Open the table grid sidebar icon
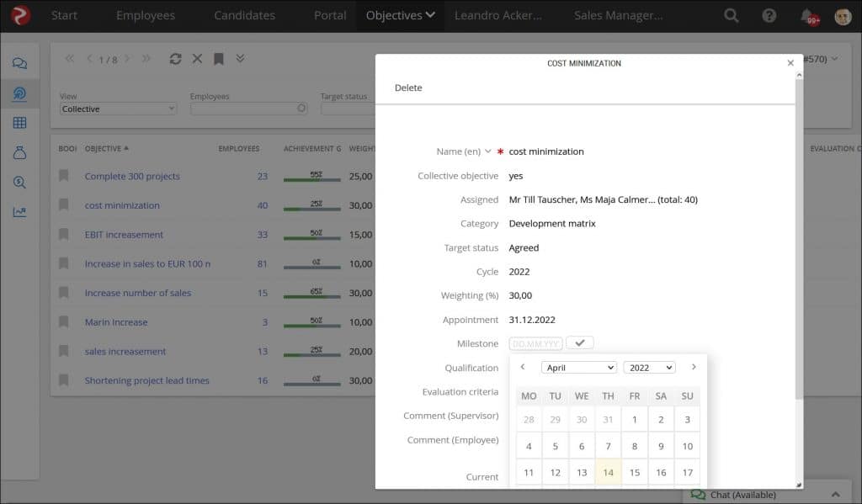The height and width of the screenshot is (504, 862). pos(19,123)
